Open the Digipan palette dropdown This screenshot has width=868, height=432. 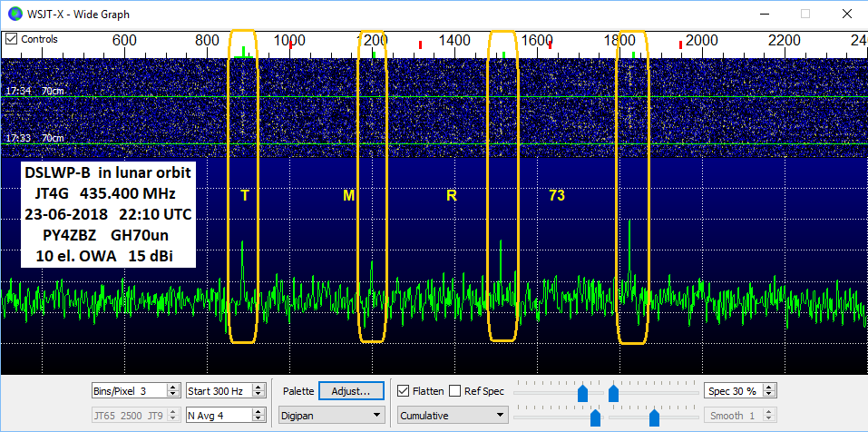[x=331, y=415]
